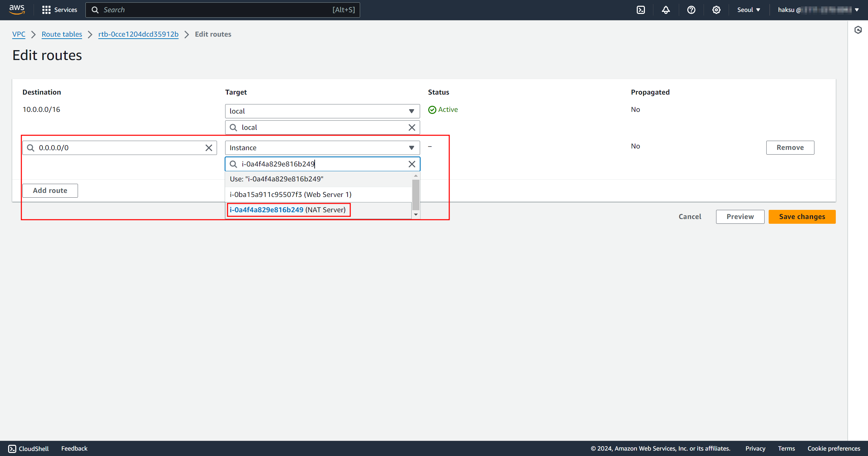The width and height of the screenshot is (868, 456).
Task: Click Save changes button
Action: coord(802,217)
